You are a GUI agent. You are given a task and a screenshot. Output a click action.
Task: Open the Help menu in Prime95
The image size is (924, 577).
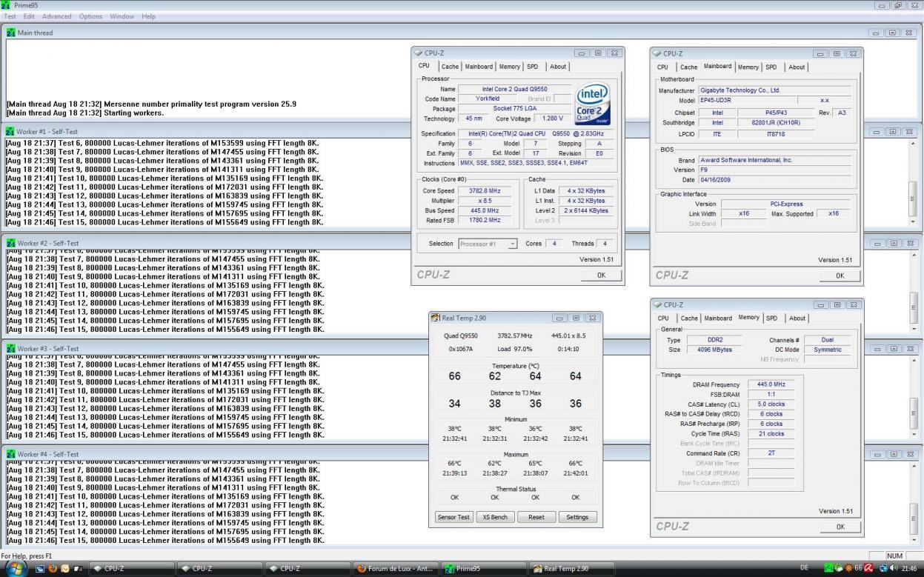click(x=149, y=16)
